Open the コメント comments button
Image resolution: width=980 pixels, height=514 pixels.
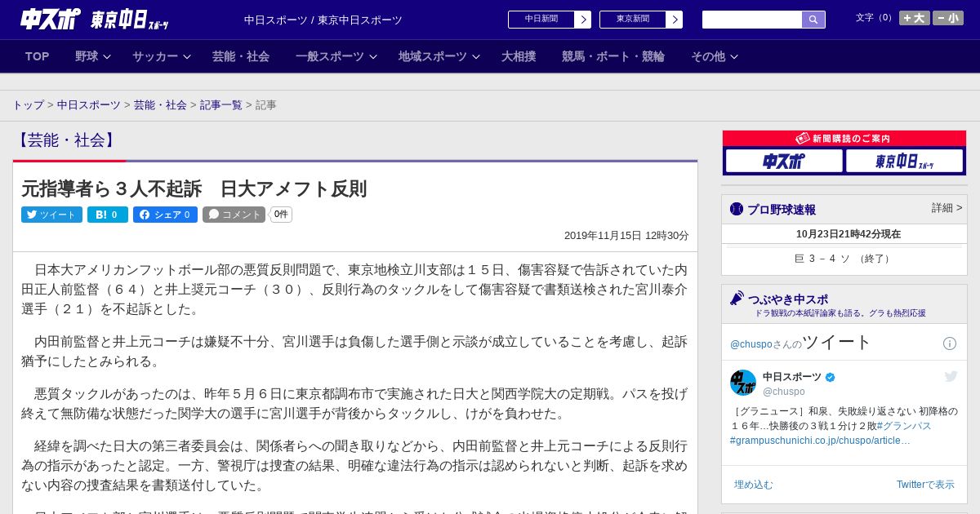pyautogui.click(x=234, y=215)
